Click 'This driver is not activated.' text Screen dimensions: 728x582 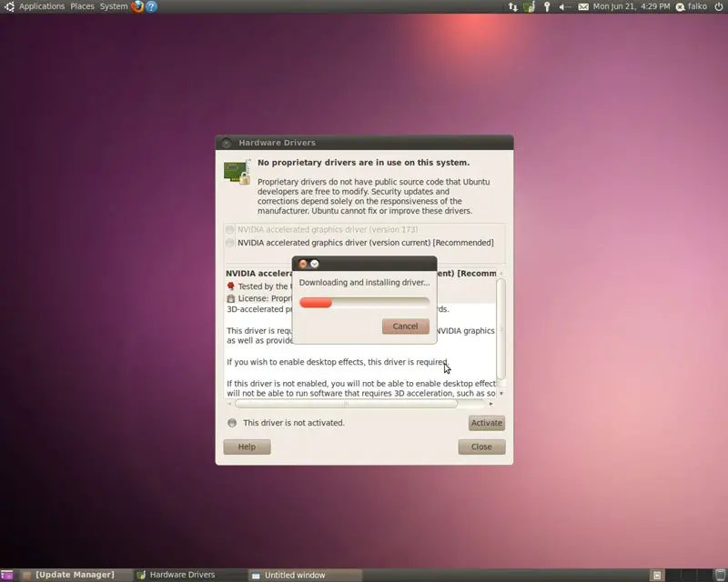pos(294,423)
